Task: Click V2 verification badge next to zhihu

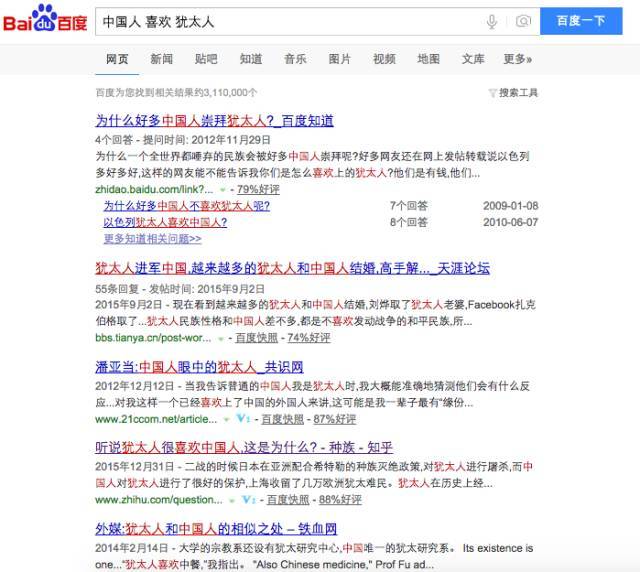Action: tap(249, 499)
